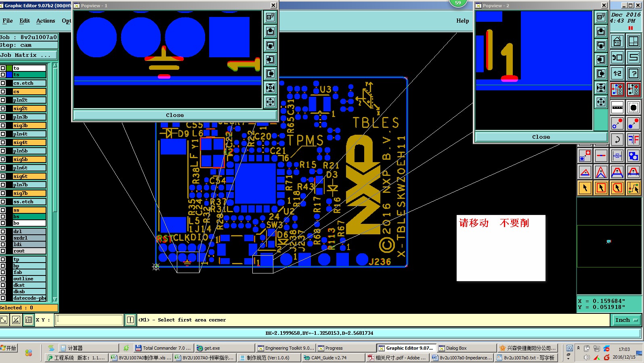Image resolution: width=644 pixels, height=363 pixels.
Task: Open Dialog Box in the taskbar
Action: [467, 348]
